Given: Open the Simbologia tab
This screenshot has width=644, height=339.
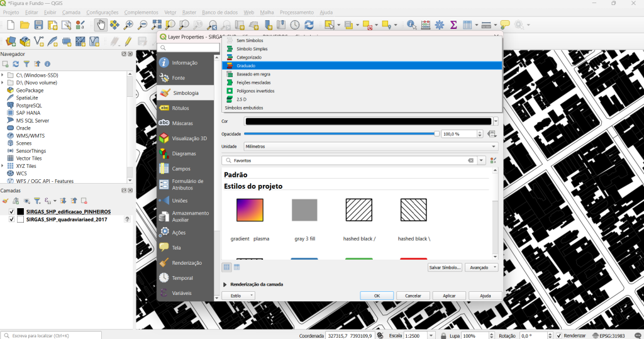Looking at the screenshot, I should (x=186, y=93).
